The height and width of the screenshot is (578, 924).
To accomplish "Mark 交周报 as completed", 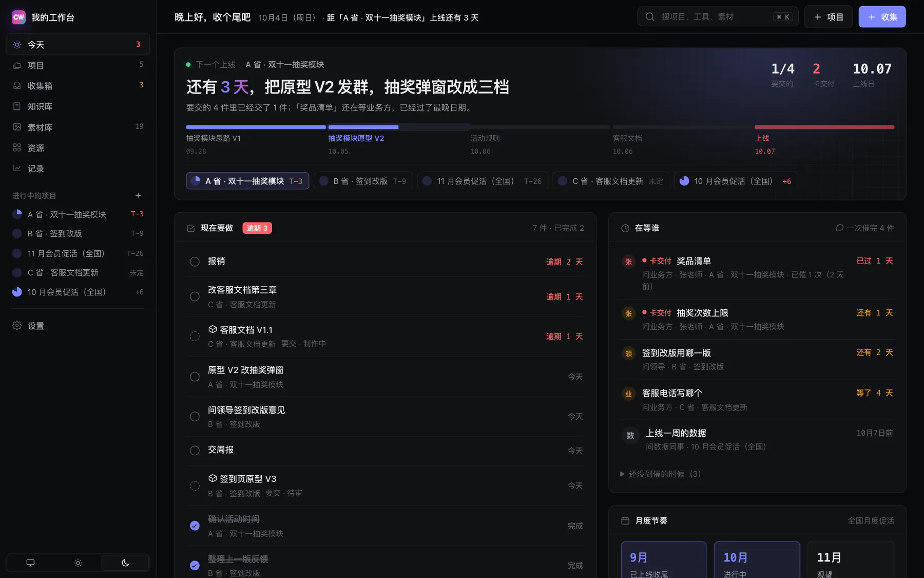I will point(195,451).
